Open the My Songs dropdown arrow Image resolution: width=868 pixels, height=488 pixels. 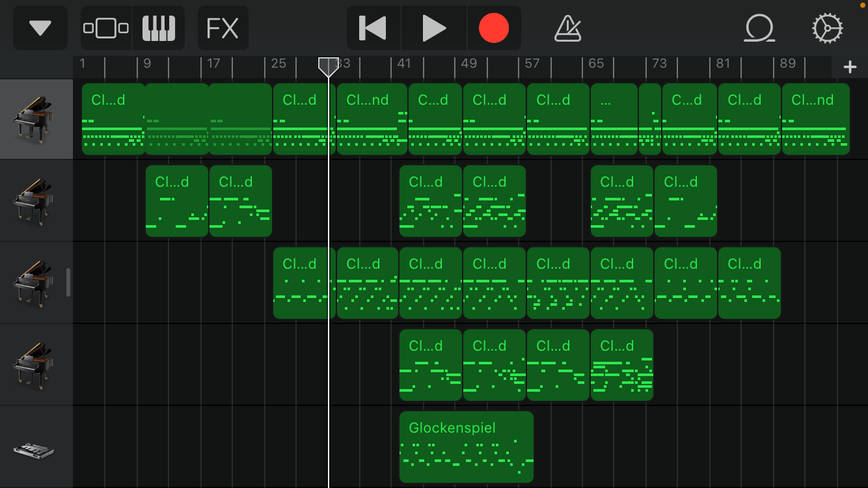(40, 28)
